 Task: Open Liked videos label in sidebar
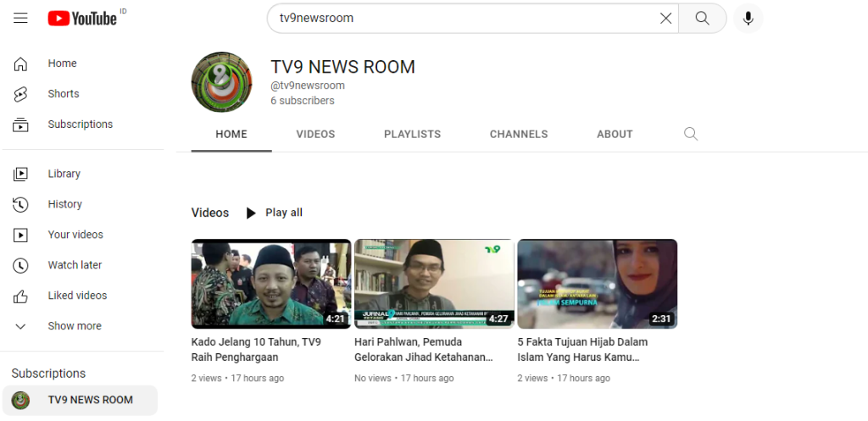point(77,296)
